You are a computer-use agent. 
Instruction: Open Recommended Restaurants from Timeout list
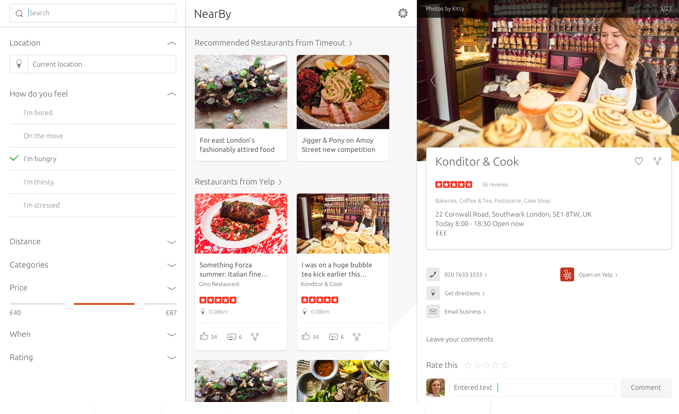coord(273,43)
